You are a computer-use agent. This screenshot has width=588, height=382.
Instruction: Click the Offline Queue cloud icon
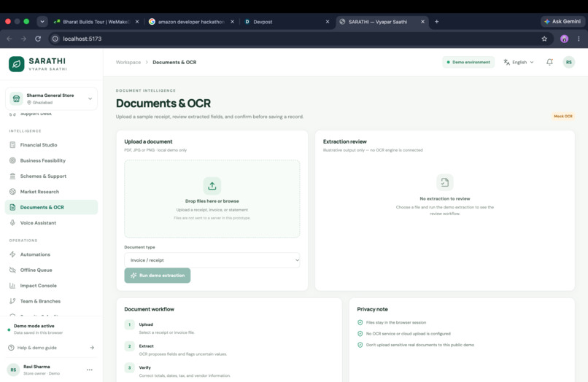point(12,270)
